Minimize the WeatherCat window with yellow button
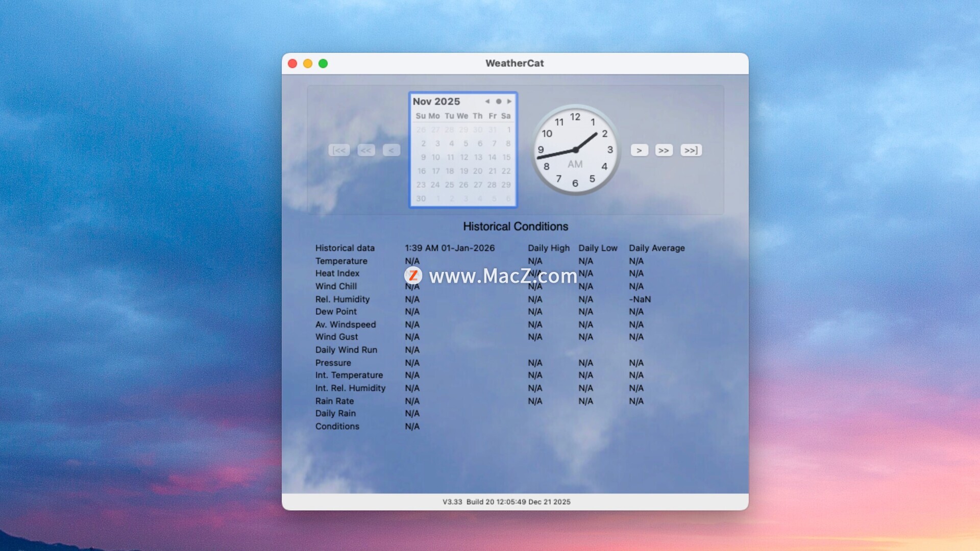 [308, 63]
